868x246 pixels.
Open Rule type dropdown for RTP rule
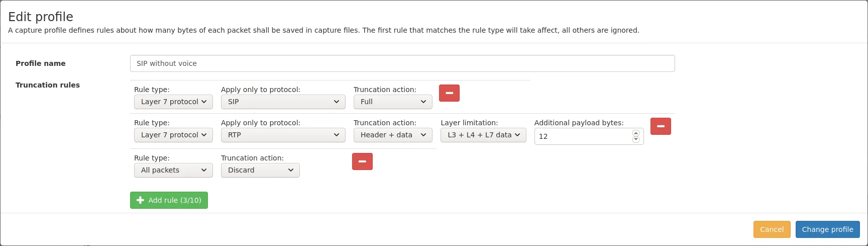173,135
